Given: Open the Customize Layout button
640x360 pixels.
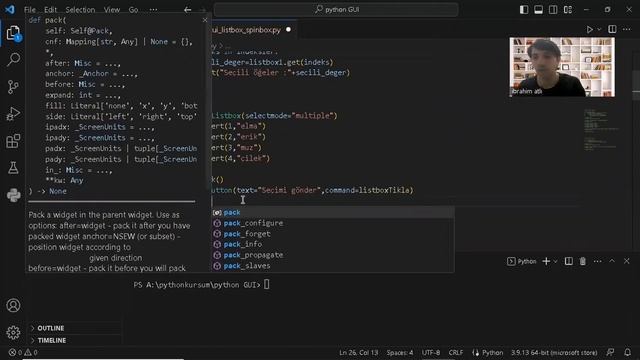Looking at the screenshot, I should click(x=568, y=9).
